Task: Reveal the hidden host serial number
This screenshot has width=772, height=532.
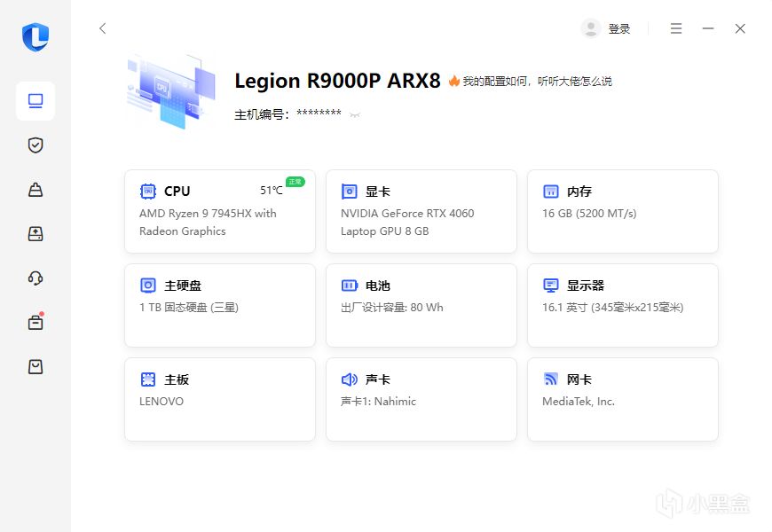Action: tap(354, 115)
